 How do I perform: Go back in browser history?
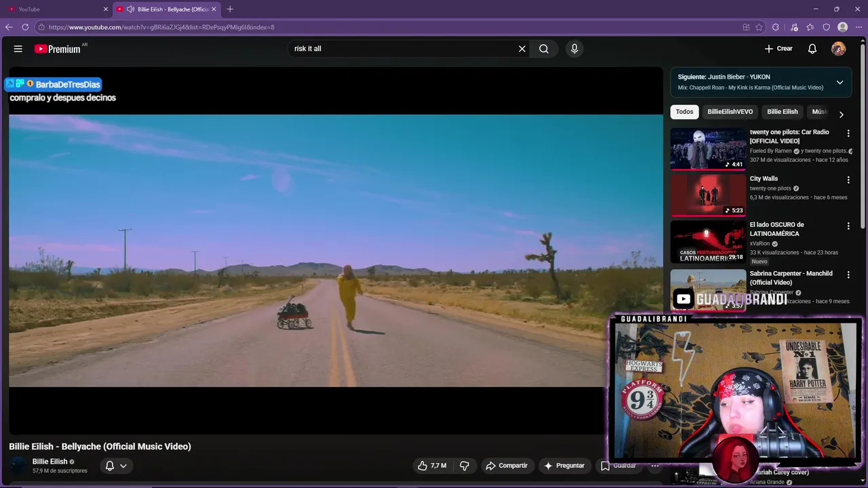9,27
